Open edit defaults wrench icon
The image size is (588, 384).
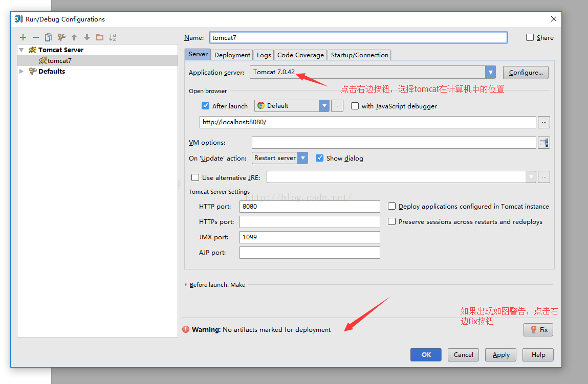[x=61, y=37]
